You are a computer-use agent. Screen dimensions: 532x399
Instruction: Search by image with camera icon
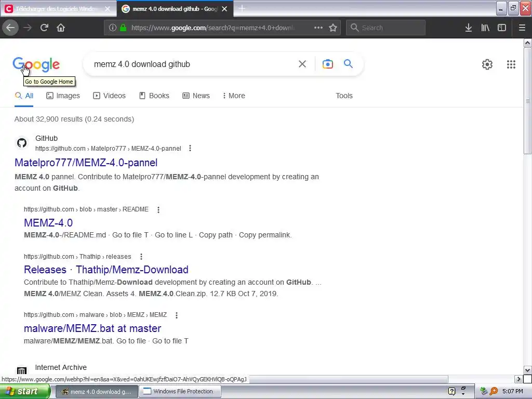point(327,64)
